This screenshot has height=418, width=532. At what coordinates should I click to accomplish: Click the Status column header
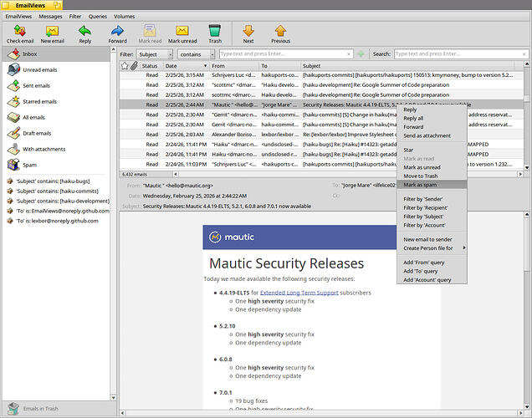click(x=151, y=66)
